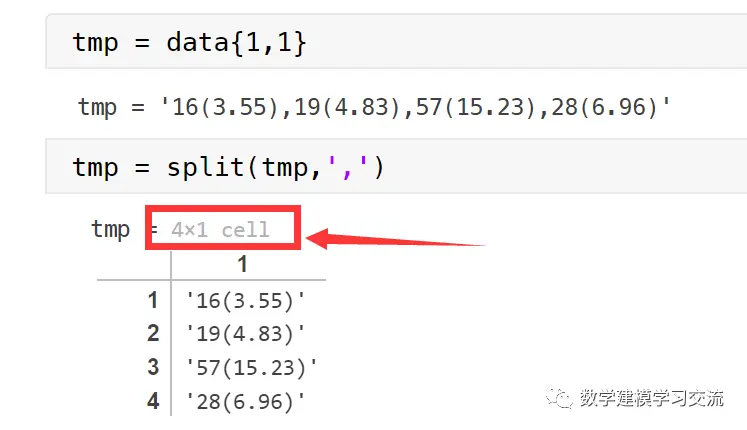Select row header 3 in cell table
Screen dimensions: 747x430
pyautogui.click(x=153, y=367)
